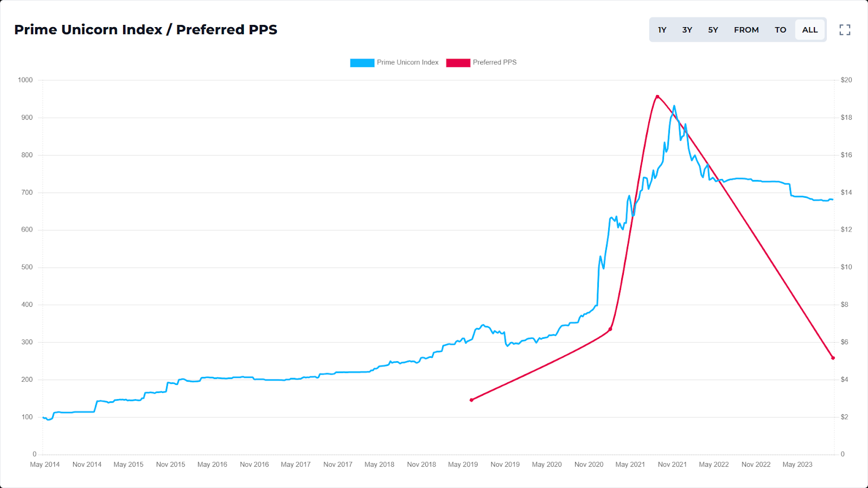Image resolution: width=868 pixels, height=488 pixels.
Task: Click the 400 left axis value
Action: point(27,305)
